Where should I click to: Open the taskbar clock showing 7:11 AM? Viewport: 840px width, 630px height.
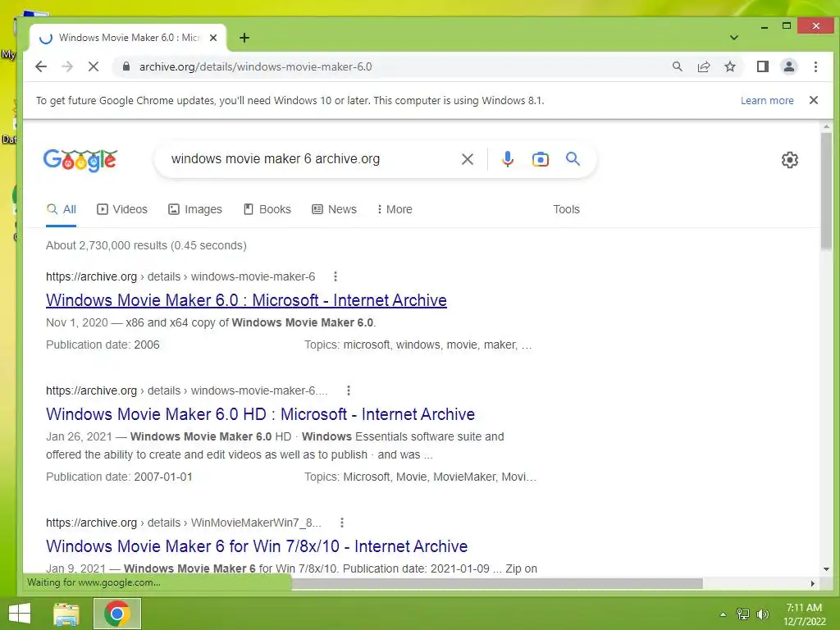click(x=804, y=614)
